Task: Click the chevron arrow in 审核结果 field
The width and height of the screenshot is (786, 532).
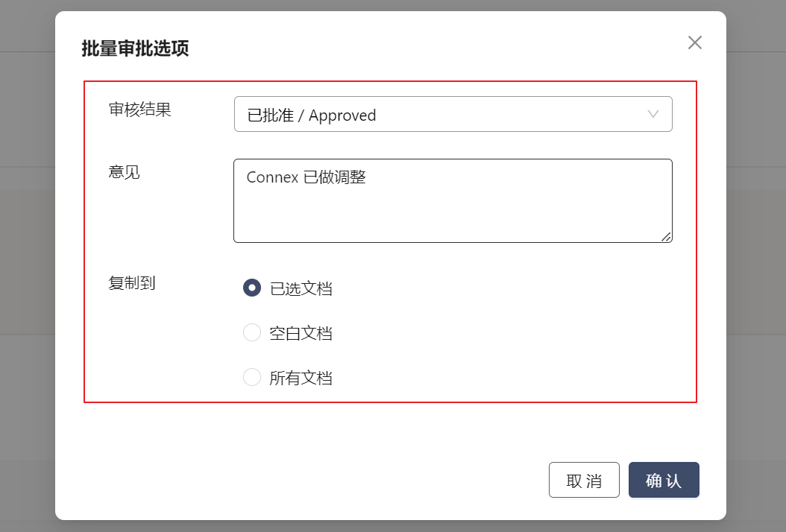Action: [653, 114]
